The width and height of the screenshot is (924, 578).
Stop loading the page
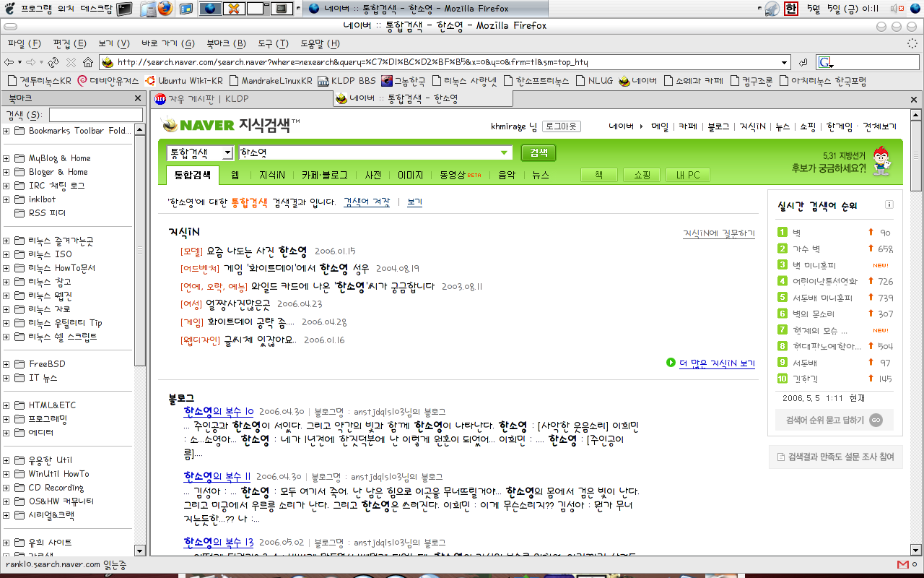71,62
